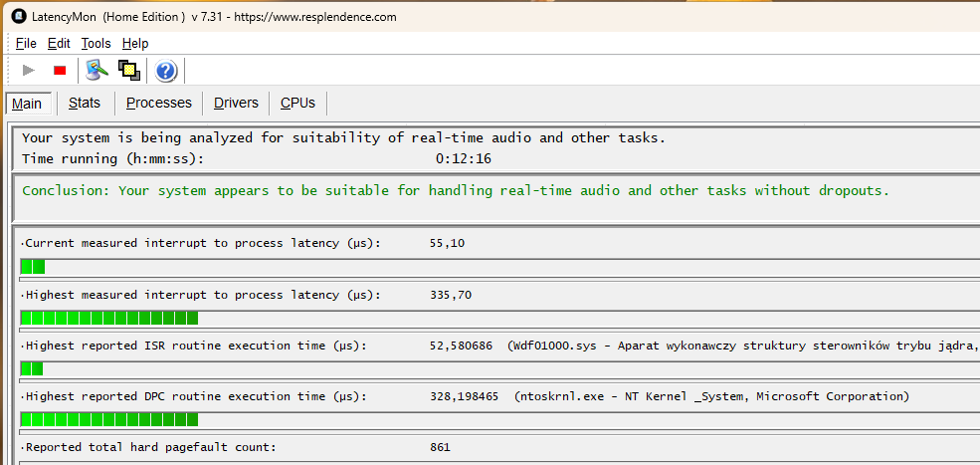980x465 pixels.
Task: Switch to the Stats tab
Action: pyautogui.click(x=85, y=103)
